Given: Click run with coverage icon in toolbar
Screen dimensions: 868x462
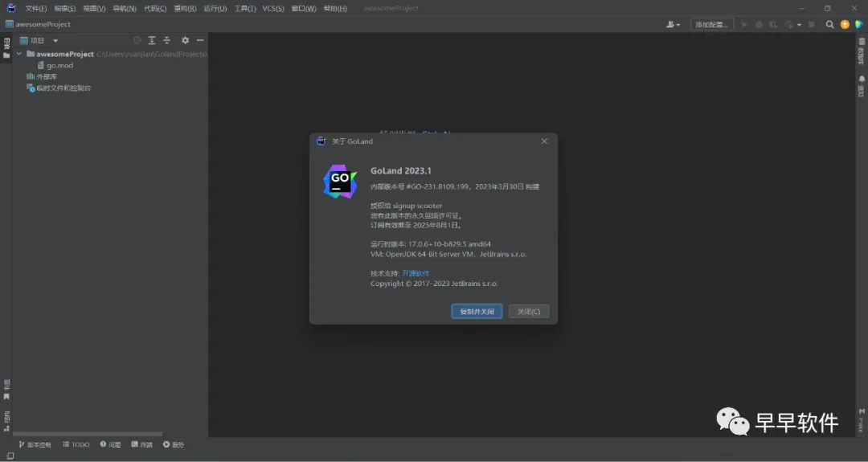Looking at the screenshot, I should [x=773, y=24].
